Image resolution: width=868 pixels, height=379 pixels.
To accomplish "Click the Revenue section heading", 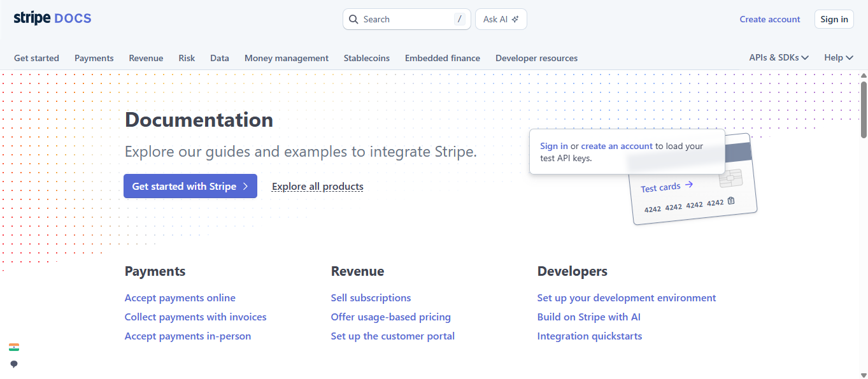I will [x=357, y=271].
